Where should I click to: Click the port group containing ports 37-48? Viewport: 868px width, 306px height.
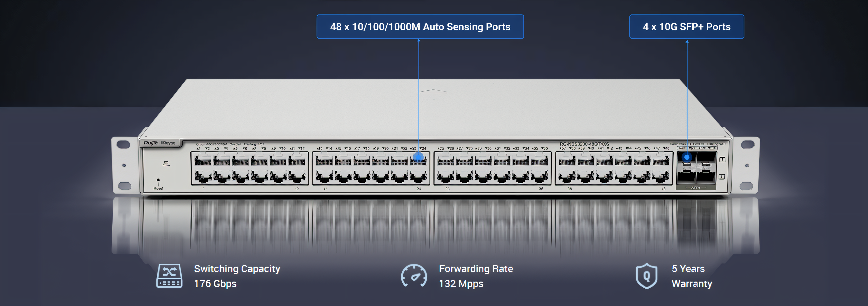[614, 168]
